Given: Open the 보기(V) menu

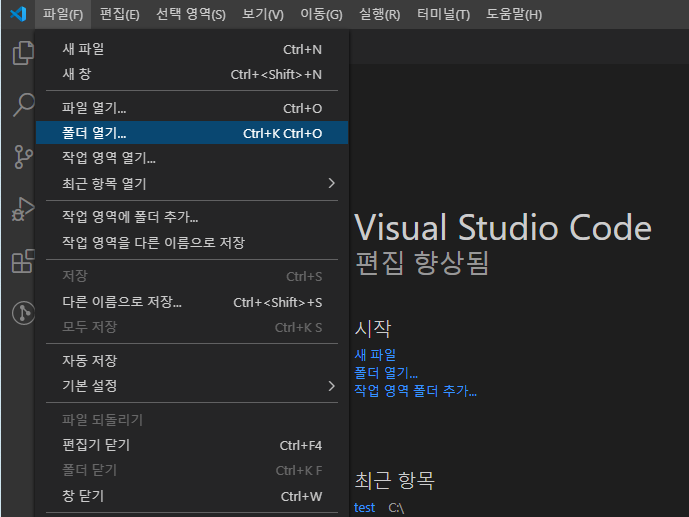Looking at the screenshot, I should click(x=263, y=14).
